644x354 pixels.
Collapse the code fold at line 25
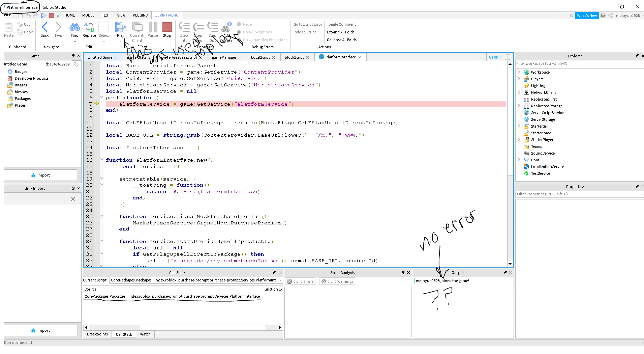point(101,216)
